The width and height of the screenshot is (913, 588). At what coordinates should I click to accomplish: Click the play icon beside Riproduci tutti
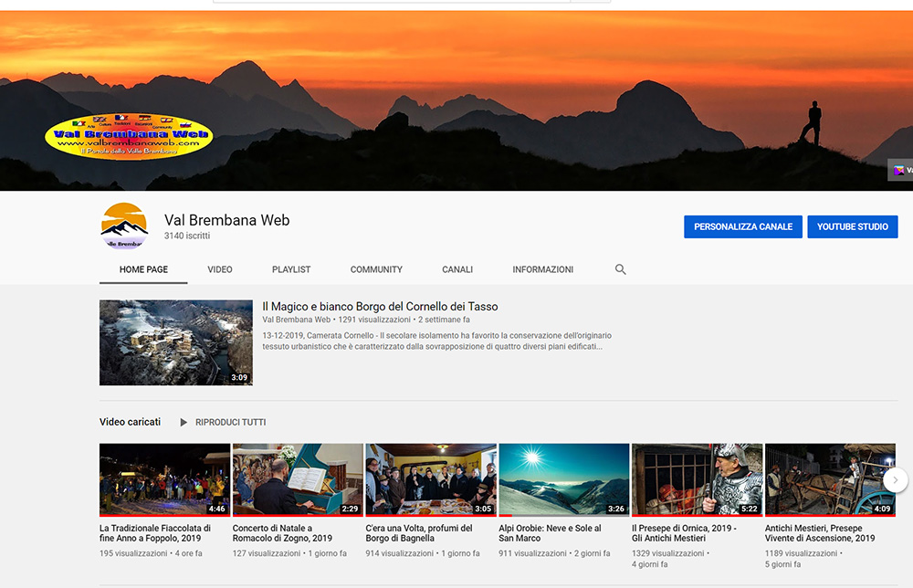click(x=183, y=422)
